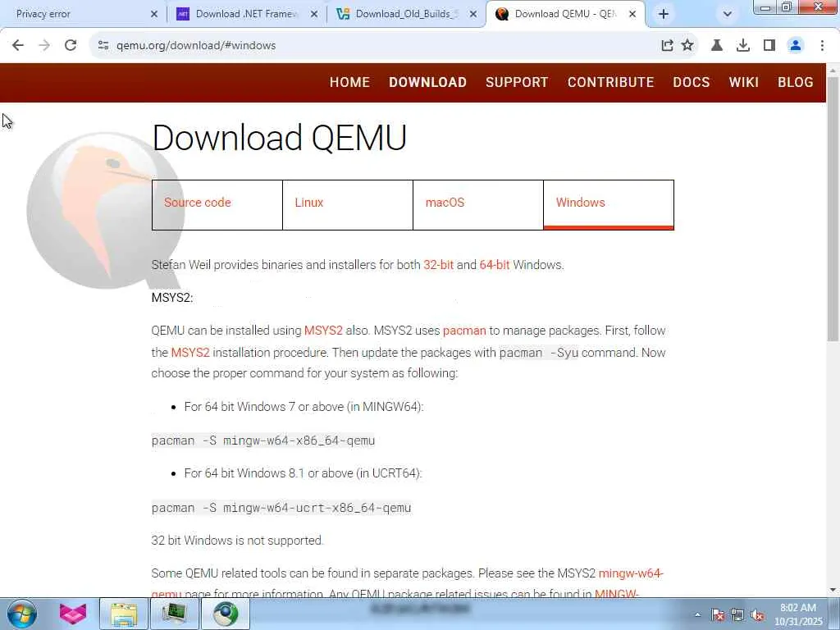Close the Privacy error tab
The image size is (840, 630).
click(x=154, y=15)
